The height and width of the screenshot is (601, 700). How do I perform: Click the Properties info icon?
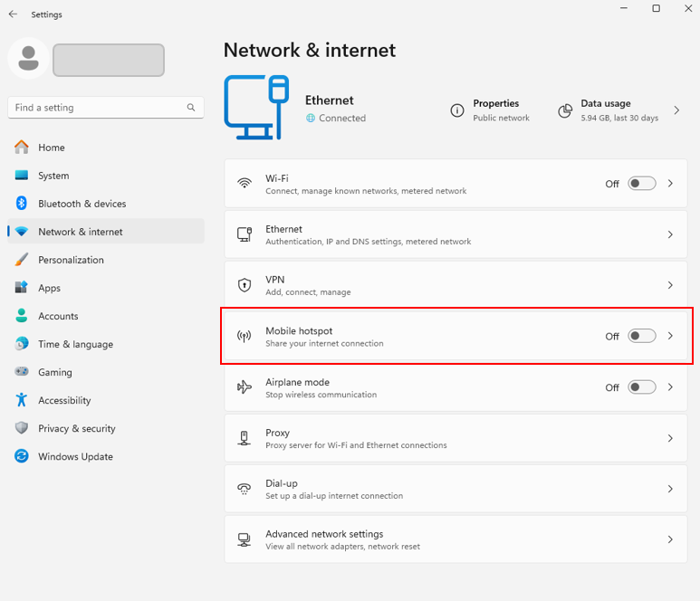point(457,110)
